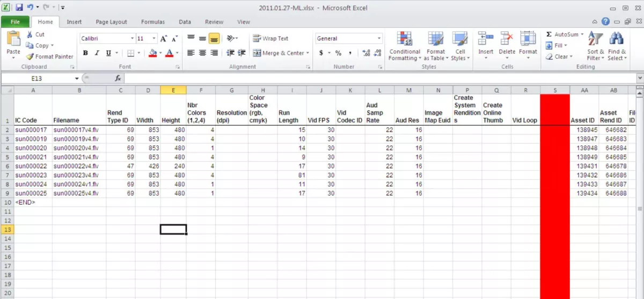Apply red font color button
Image resolution: width=644 pixels, height=299 pixels.
point(170,53)
